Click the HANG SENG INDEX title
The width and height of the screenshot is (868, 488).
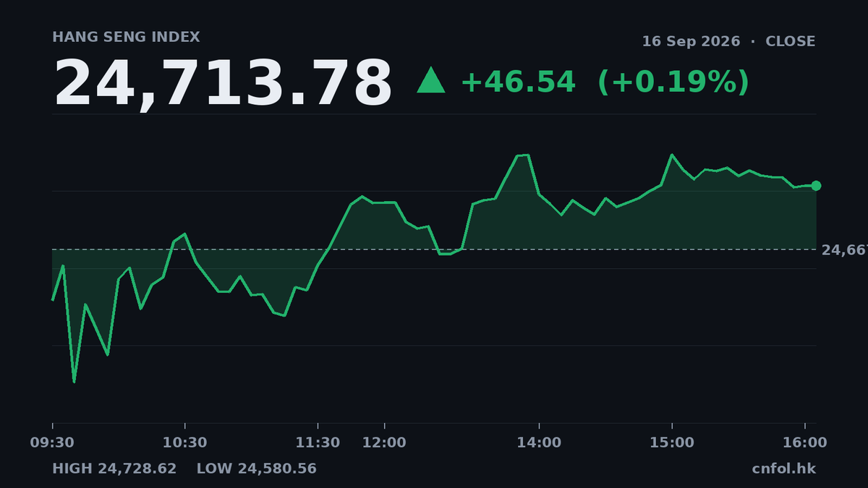pos(126,37)
